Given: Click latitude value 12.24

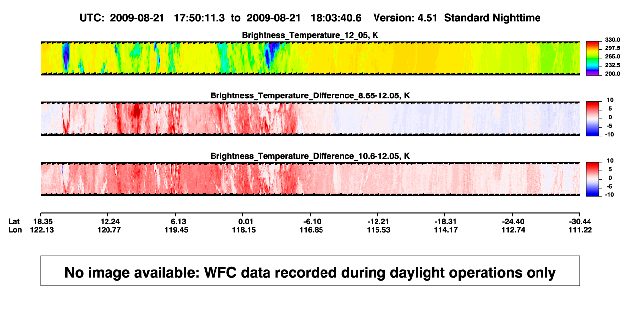Looking at the screenshot, I should coord(111,221).
